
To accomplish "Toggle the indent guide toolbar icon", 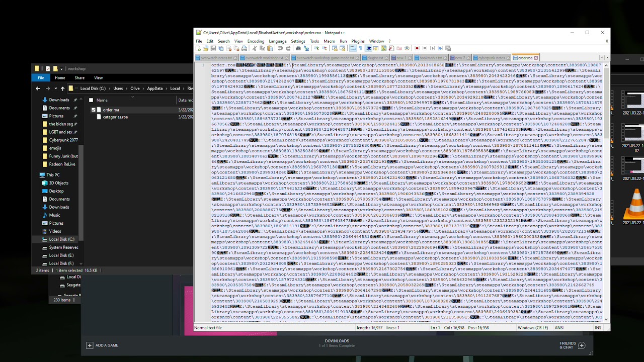I will point(369,48).
